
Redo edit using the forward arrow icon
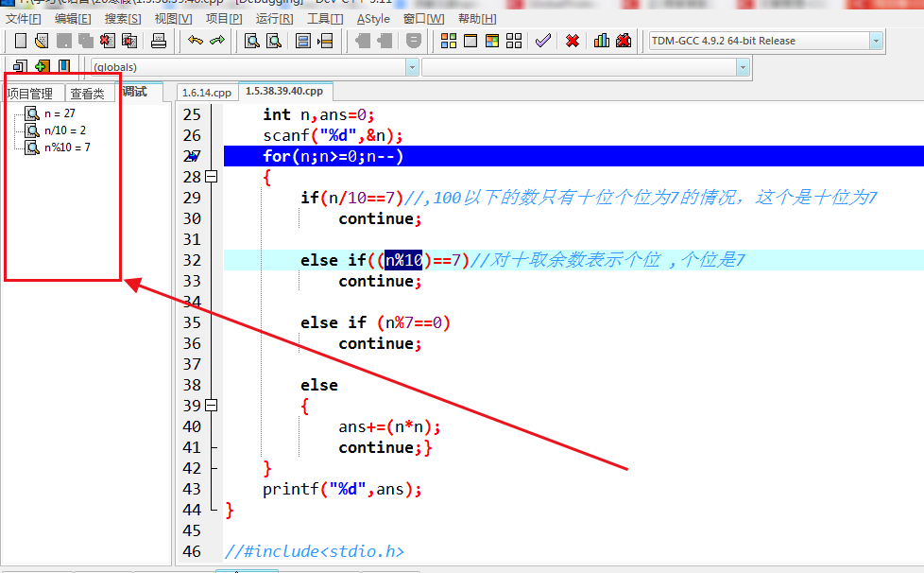pyautogui.click(x=218, y=41)
